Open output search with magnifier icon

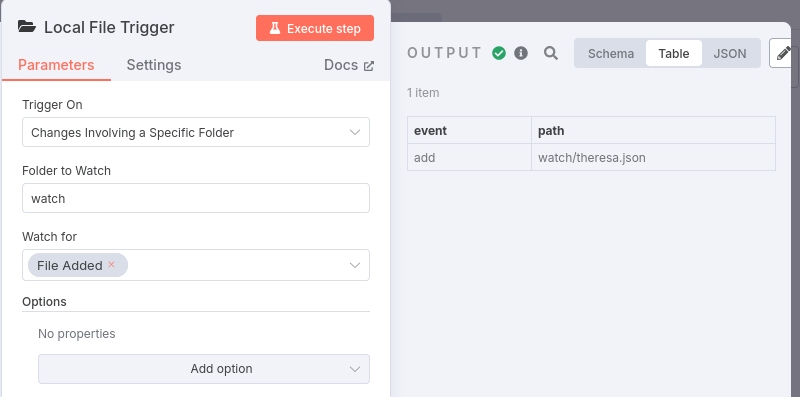pos(551,53)
